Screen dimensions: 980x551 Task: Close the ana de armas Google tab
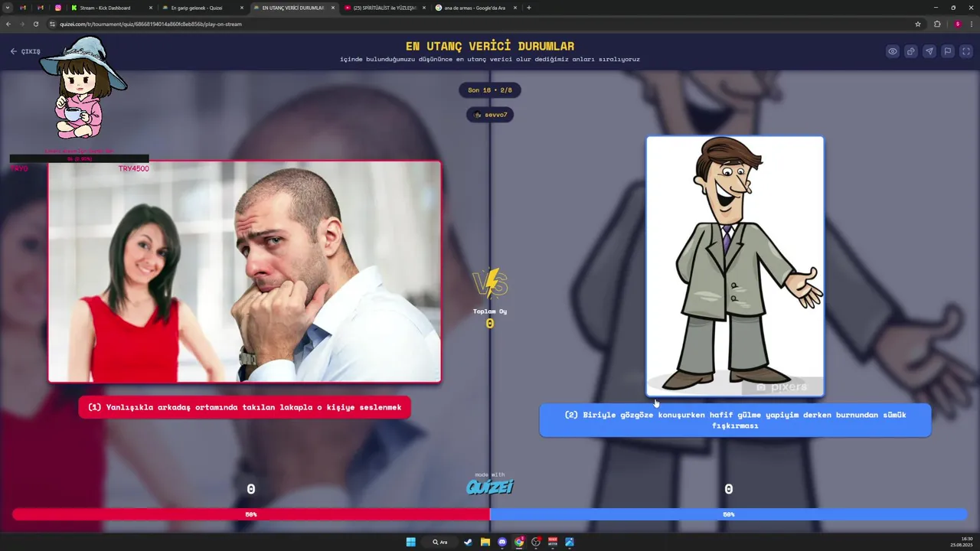(515, 8)
